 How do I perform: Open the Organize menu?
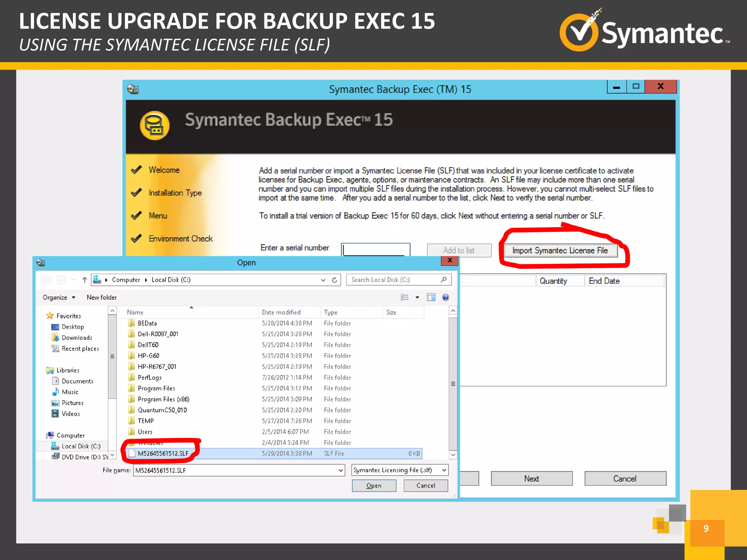click(59, 297)
